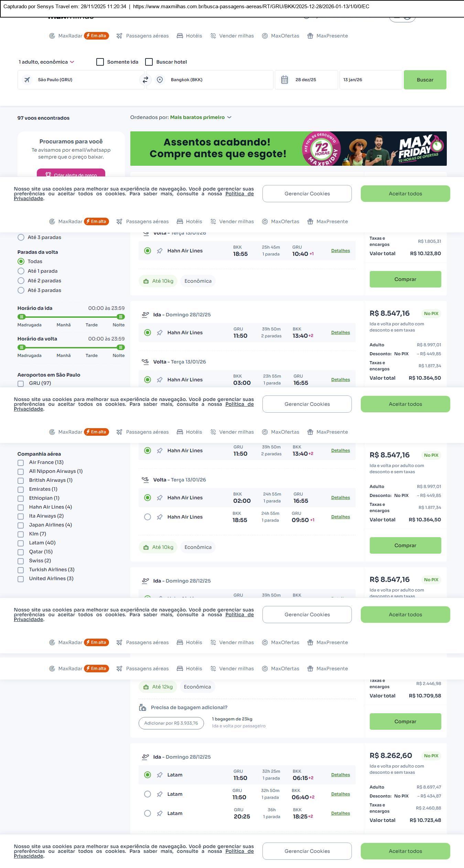Screen dimensions: 464x868
Task: Click the location pin icon beside Bangkok (BKK)
Action: [160, 80]
